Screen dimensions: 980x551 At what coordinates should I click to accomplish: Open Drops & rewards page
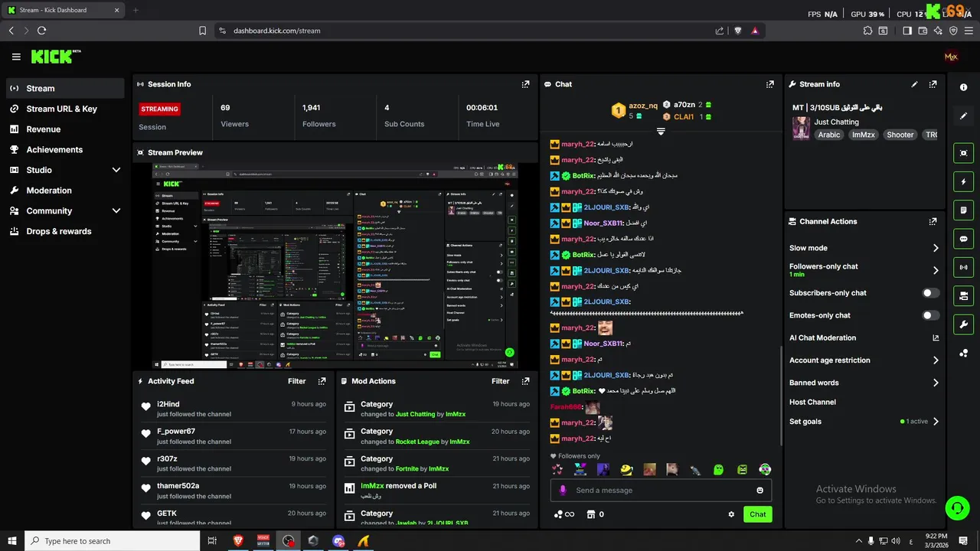point(64,231)
